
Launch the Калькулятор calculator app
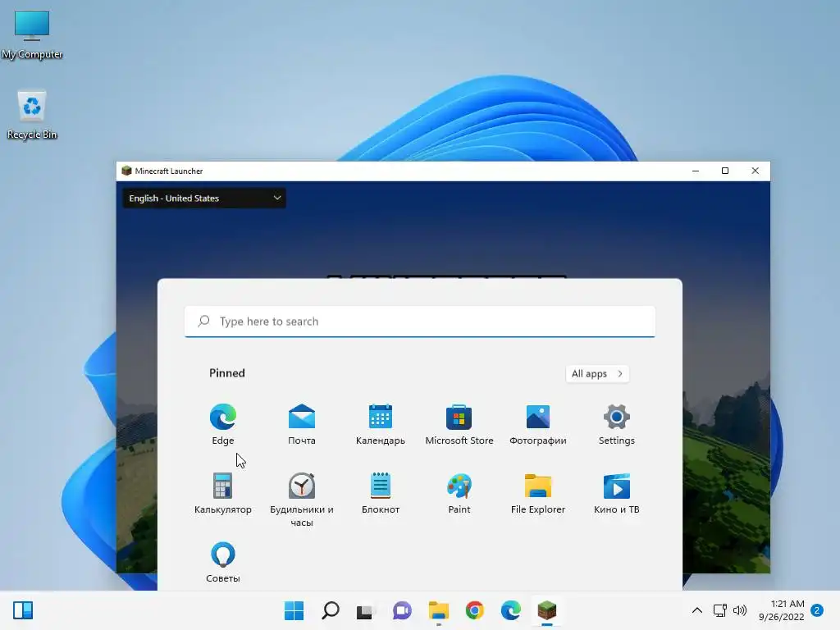[x=223, y=493]
